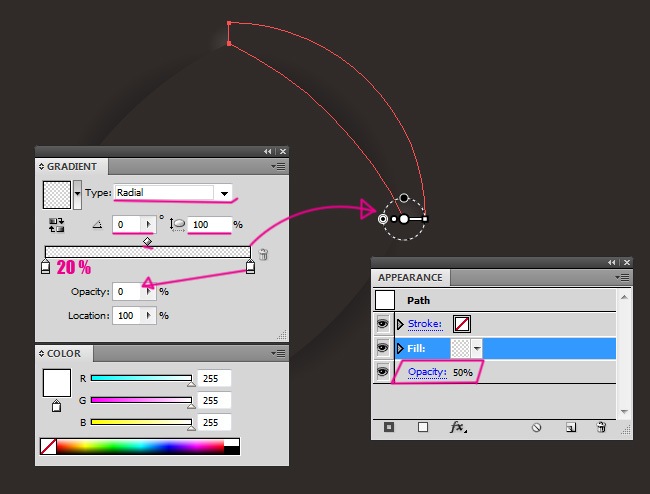This screenshot has height=494, width=650.
Task: Open the gradient Type dropdown
Action: [225, 193]
